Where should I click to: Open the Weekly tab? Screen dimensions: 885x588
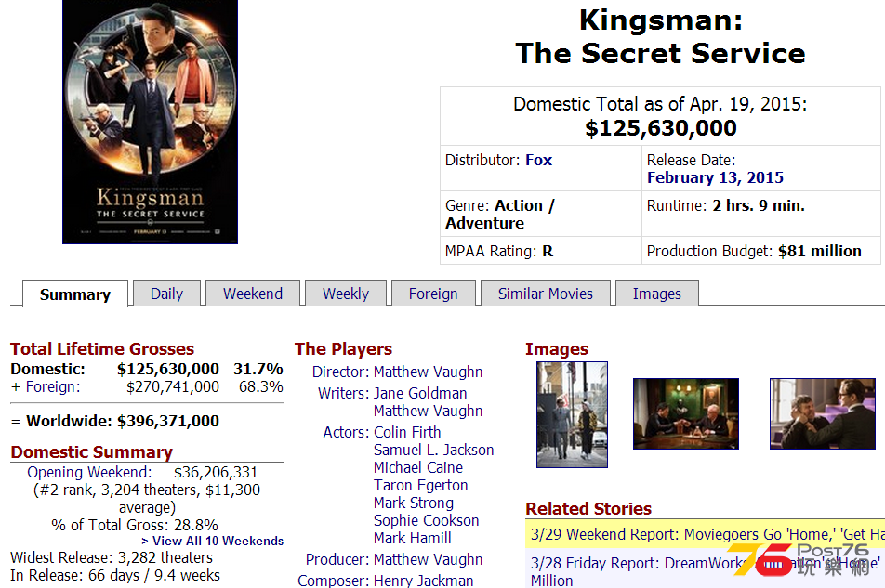click(x=346, y=294)
